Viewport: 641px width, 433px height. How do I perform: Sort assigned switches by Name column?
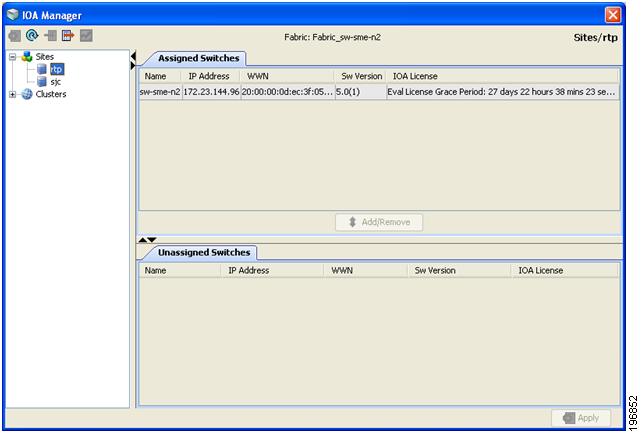click(x=160, y=76)
